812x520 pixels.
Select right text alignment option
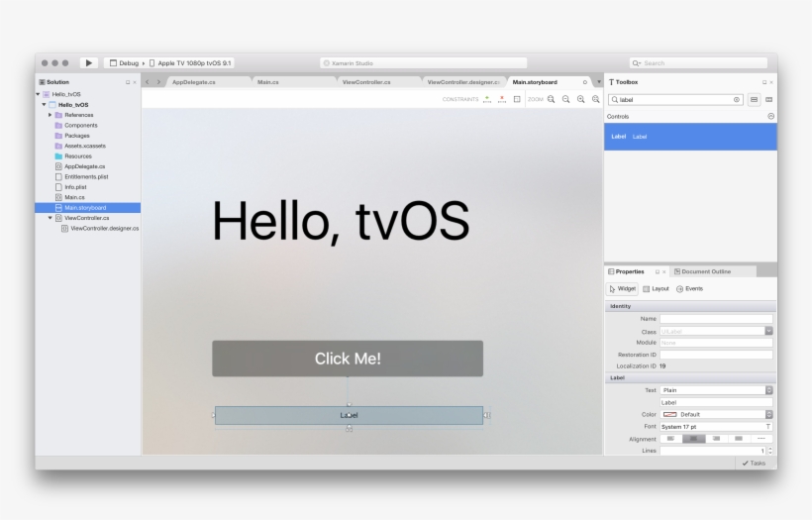(716, 438)
